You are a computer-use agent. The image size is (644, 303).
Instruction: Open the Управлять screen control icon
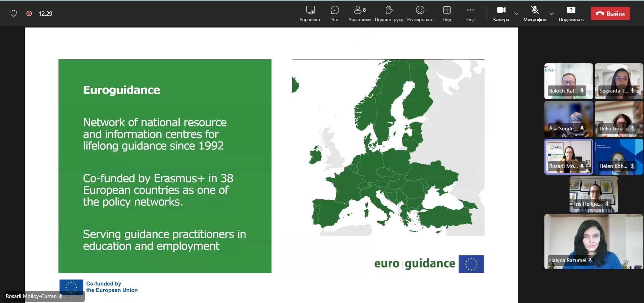310,10
